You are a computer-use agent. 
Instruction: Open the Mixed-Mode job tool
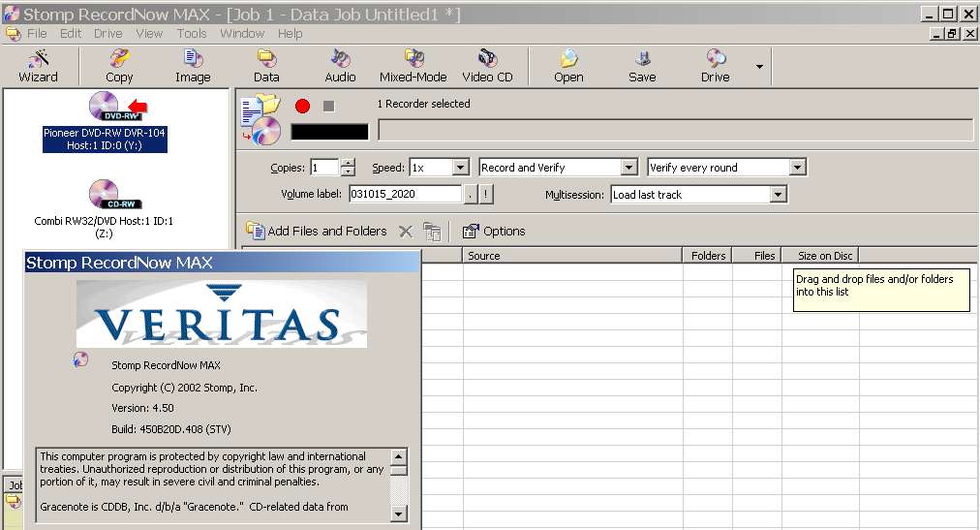413,66
